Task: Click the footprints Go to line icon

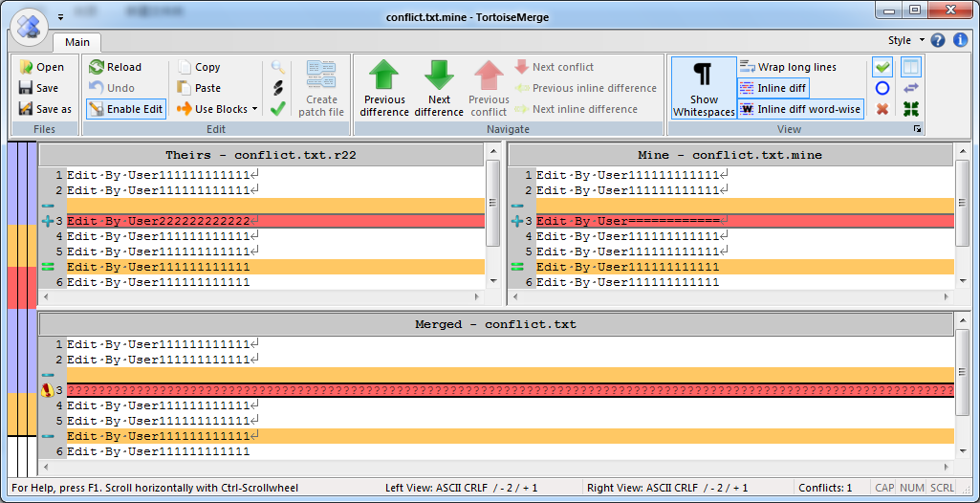Action: 278,88
